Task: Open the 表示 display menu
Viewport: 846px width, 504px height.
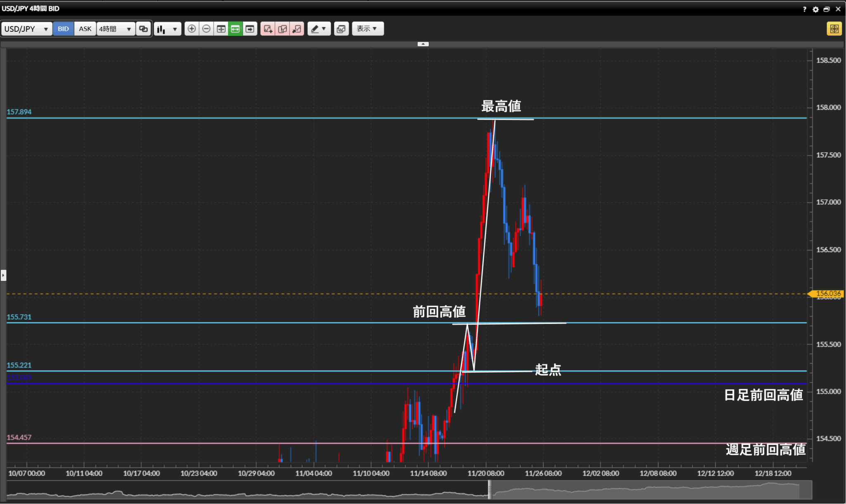Action: point(367,29)
